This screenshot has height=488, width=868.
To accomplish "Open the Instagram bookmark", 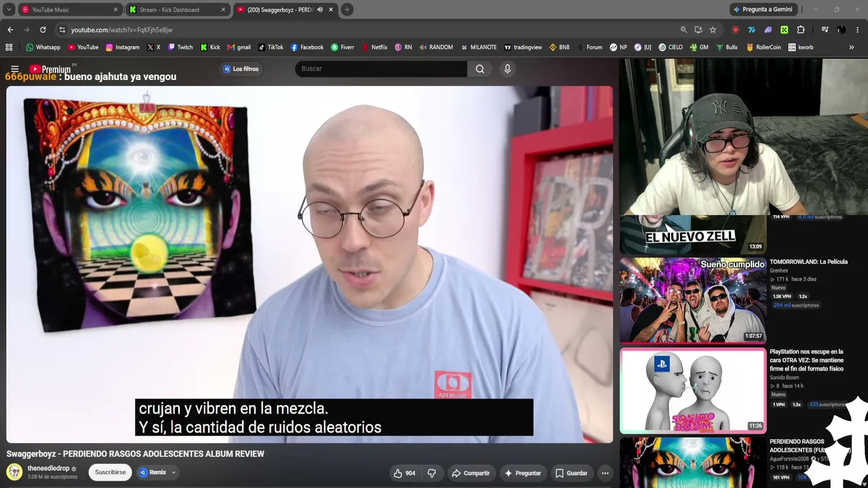I will pyautogui.click(x=123, y=47).
